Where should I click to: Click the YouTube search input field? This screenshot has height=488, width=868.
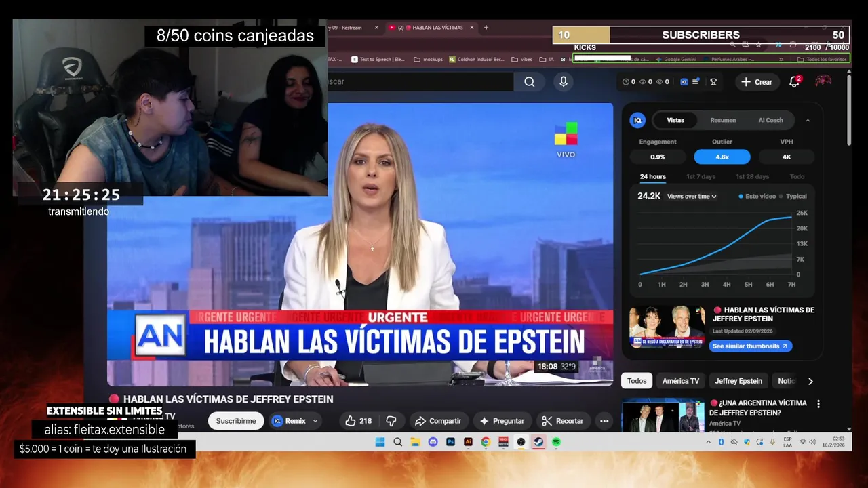click(x=420, y=82)
